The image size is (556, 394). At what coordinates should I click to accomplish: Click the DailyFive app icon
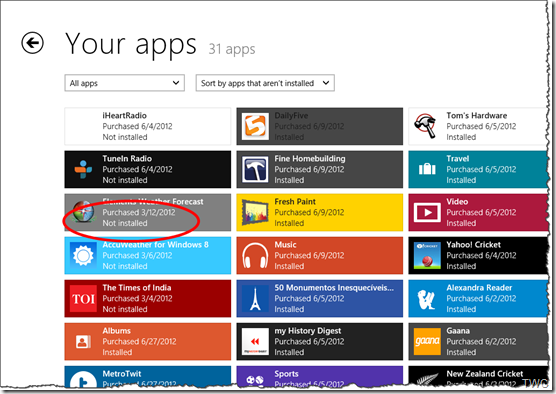pos(255,126)
